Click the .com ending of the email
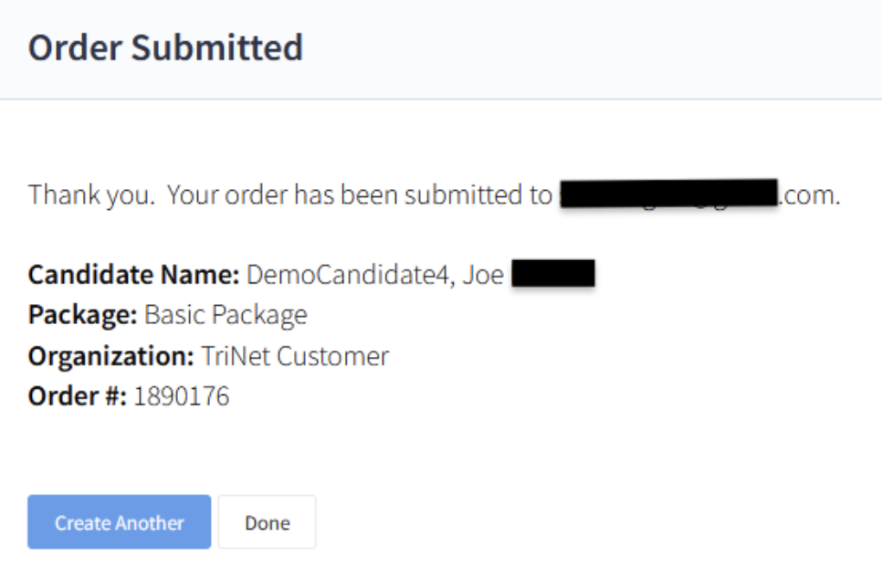This screenshot has width=882, height=588. [x=809, y=194]
